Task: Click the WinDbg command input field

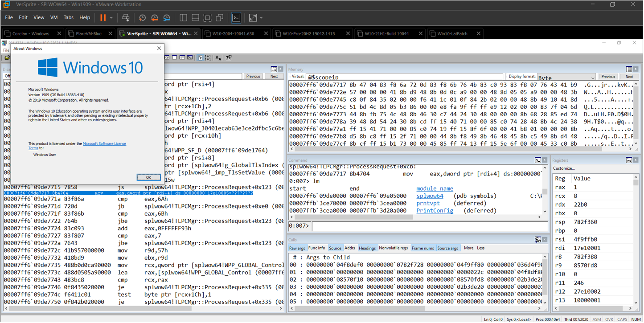Action: [430, 226]
